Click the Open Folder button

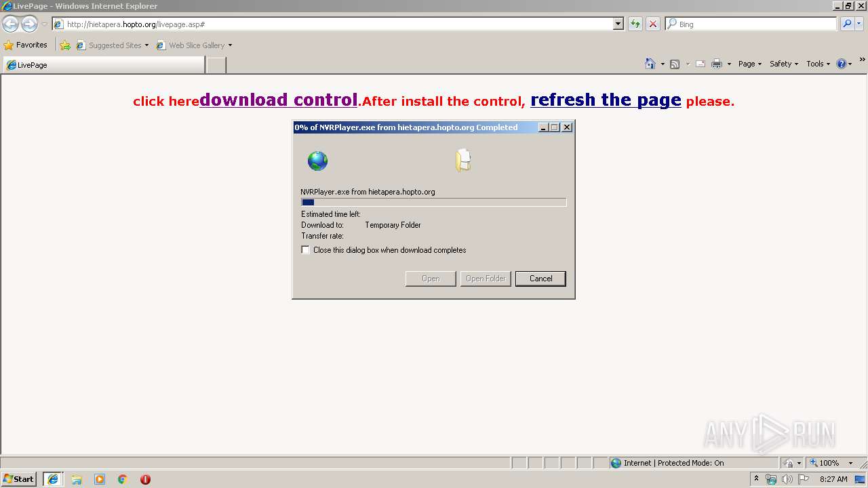[486, 279]
